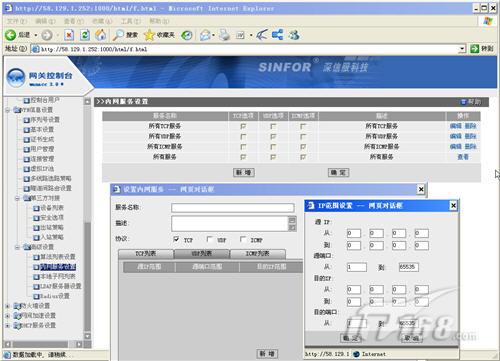Toggle UDP option checkbox for 所有UDP服务 row
This screenshot has height=361, width=500.
click(273, 137)
